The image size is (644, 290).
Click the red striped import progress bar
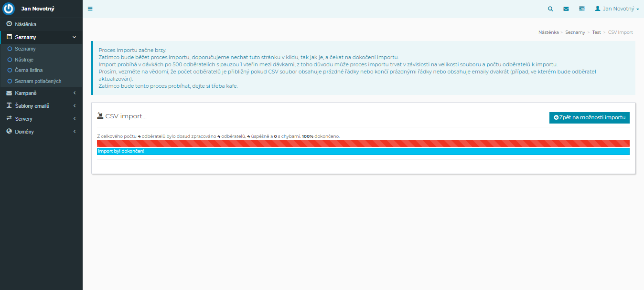click(363, 143)
